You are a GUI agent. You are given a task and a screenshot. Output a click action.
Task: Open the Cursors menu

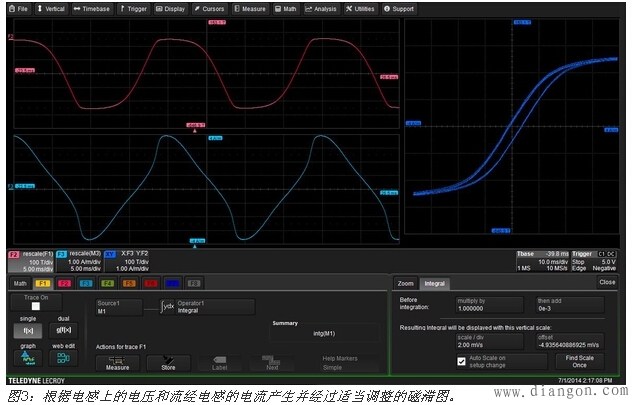pos(210,8)
